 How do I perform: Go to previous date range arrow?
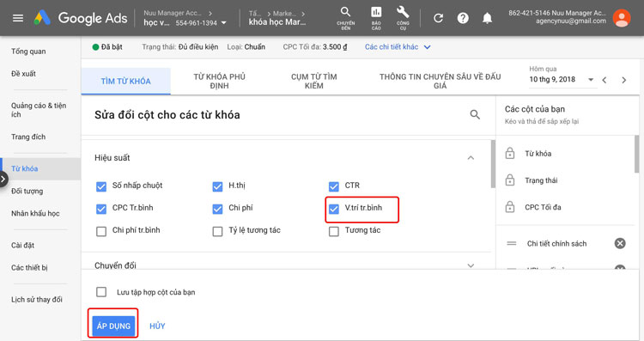click(x=605, y=80)
